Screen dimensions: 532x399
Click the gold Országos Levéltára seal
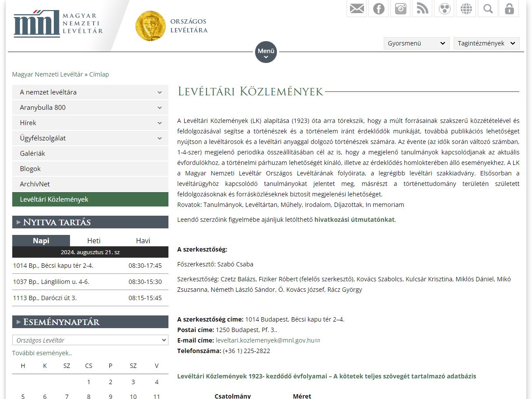(150, 26)
